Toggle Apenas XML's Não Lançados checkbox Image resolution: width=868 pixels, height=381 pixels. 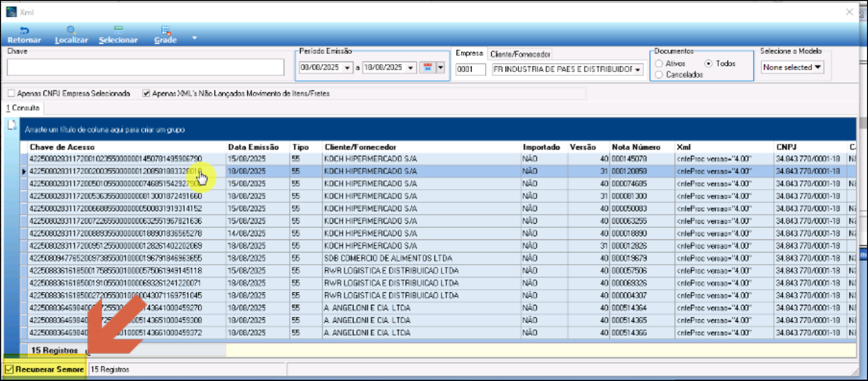146,93
